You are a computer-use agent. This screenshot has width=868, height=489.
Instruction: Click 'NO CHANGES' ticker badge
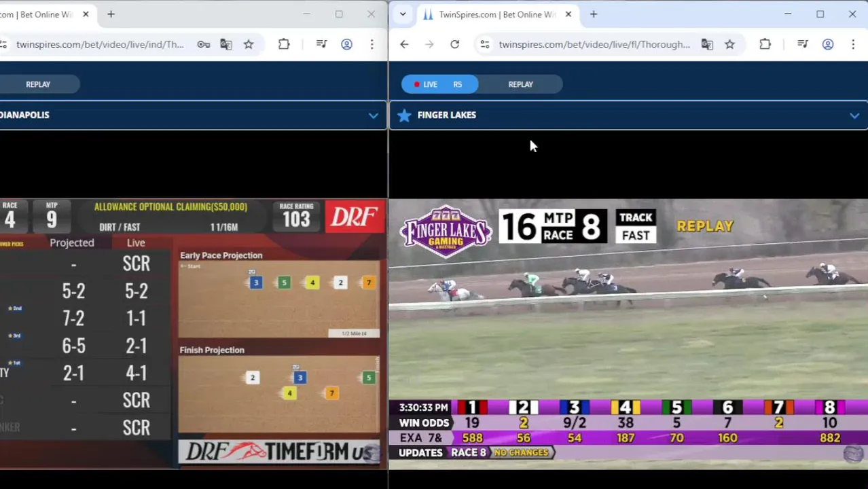(x=522, y=453)
